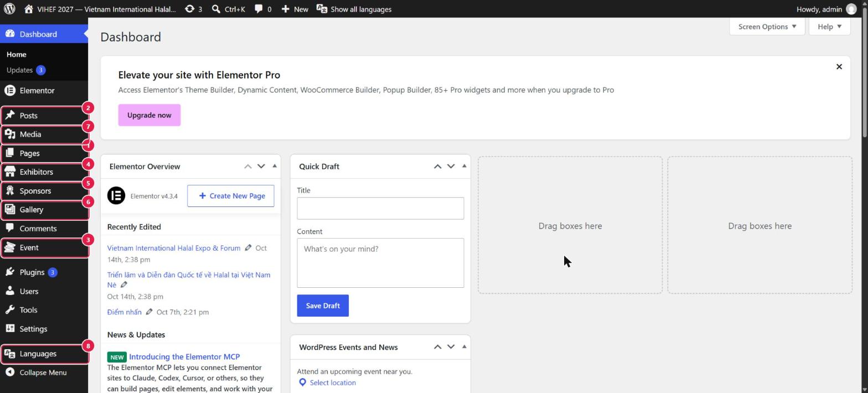Click the Show all languages translation icon
This screenshot has height=393, width=868.
click(x=322, y=9)
